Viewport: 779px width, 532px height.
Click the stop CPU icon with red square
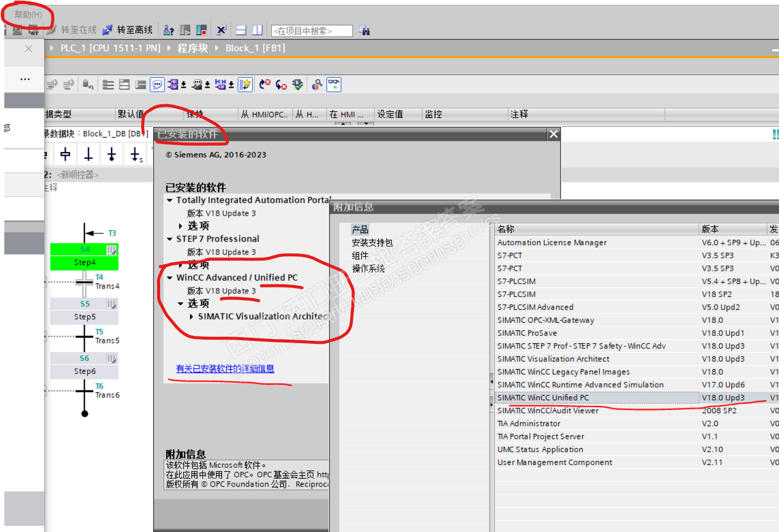point(201,30)
